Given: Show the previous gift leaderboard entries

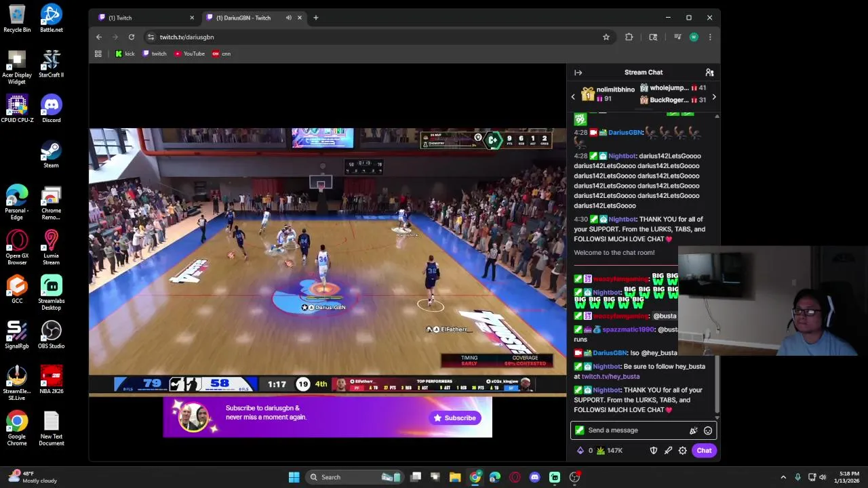Looking at the screenshot, I should tap(573, 97).
